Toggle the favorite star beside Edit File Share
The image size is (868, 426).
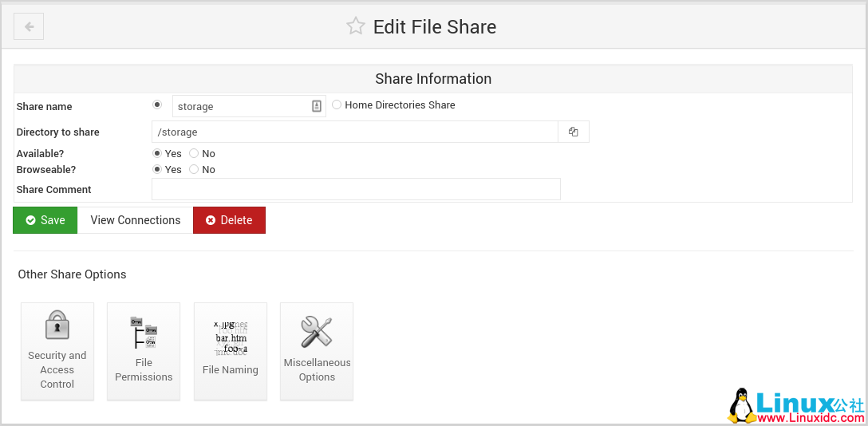click(355, 26)
